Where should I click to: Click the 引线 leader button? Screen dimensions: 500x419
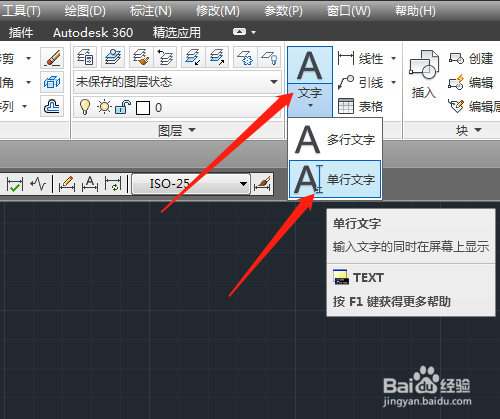coord(360,82)
